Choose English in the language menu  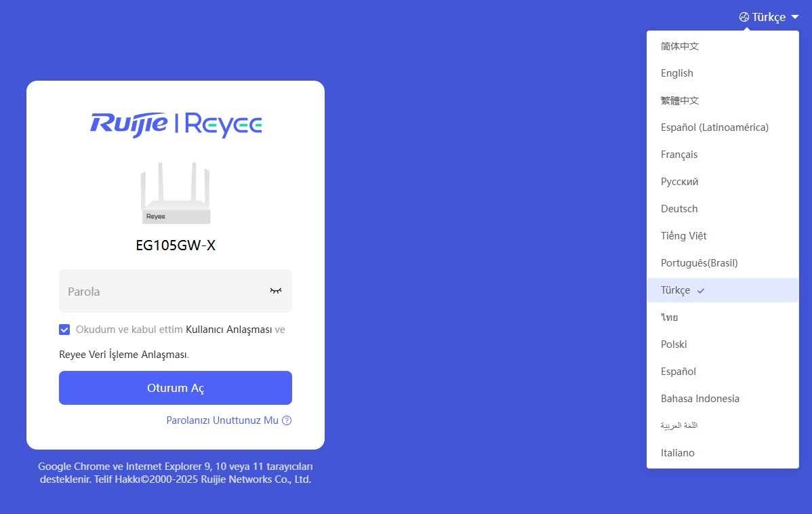723,73
